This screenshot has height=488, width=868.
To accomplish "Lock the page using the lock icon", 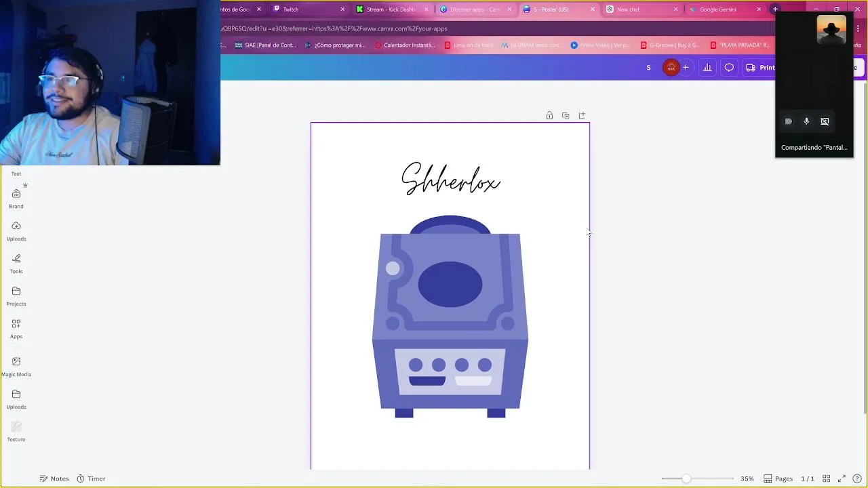I will (549, 116).
